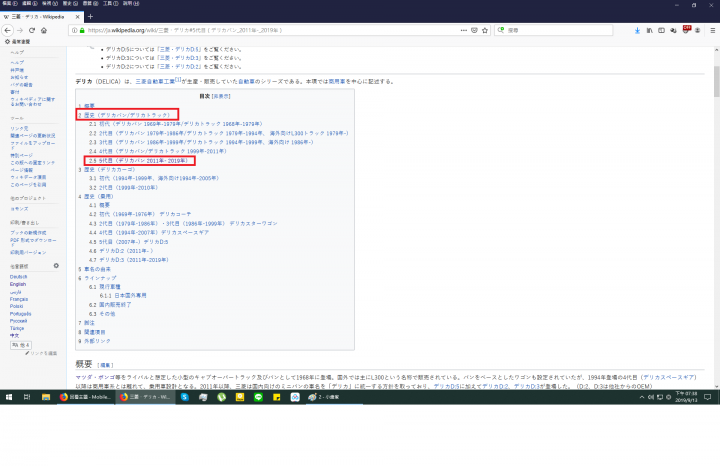Screen dimensions: 720x466
Task: Click the gear icon beside the languages heading
Action: pos(56,266)
